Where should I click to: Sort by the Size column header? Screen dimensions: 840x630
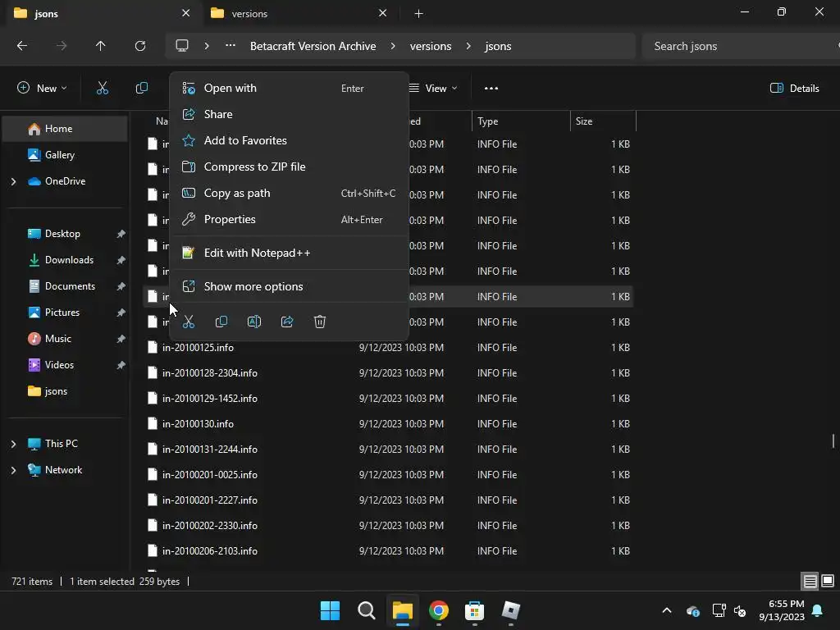pos(603,121)
